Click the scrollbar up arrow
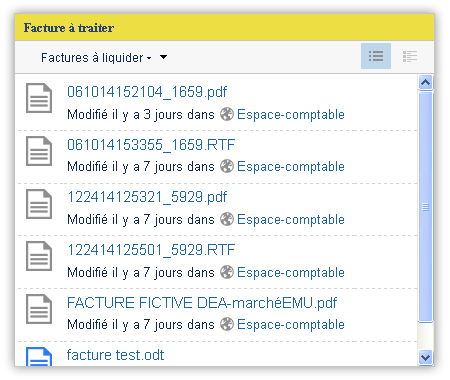This screenshot has height=380, width=450. pos(425,82)
